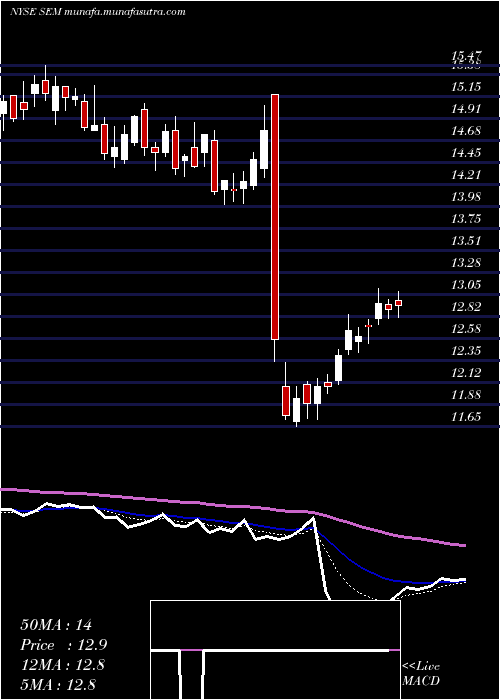
Task: Click the 50MA : 14 readout
Action: pos(56,625)
